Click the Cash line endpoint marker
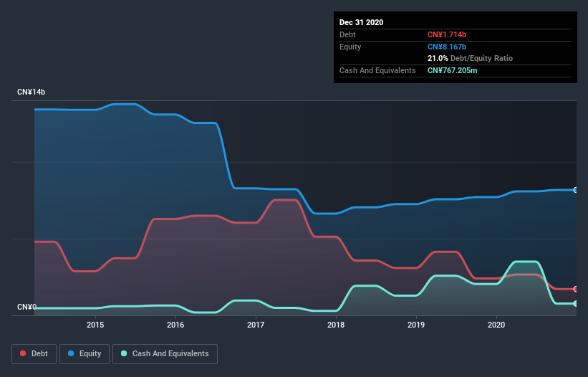The height and width of the screenshot is (377, 588). coord(576,303)
